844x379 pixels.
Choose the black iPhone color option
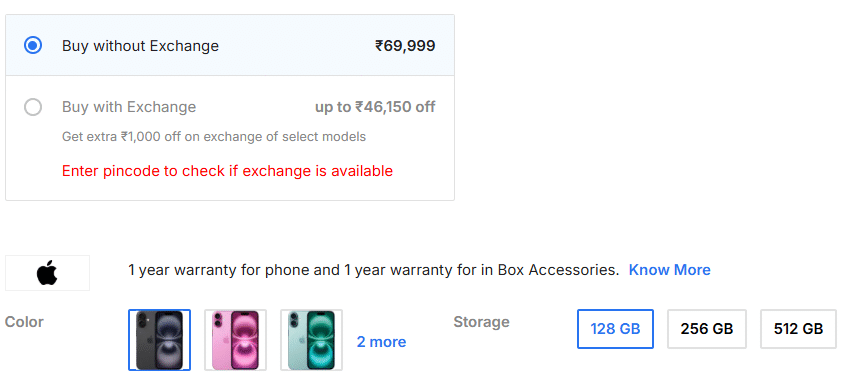point(159,340)
